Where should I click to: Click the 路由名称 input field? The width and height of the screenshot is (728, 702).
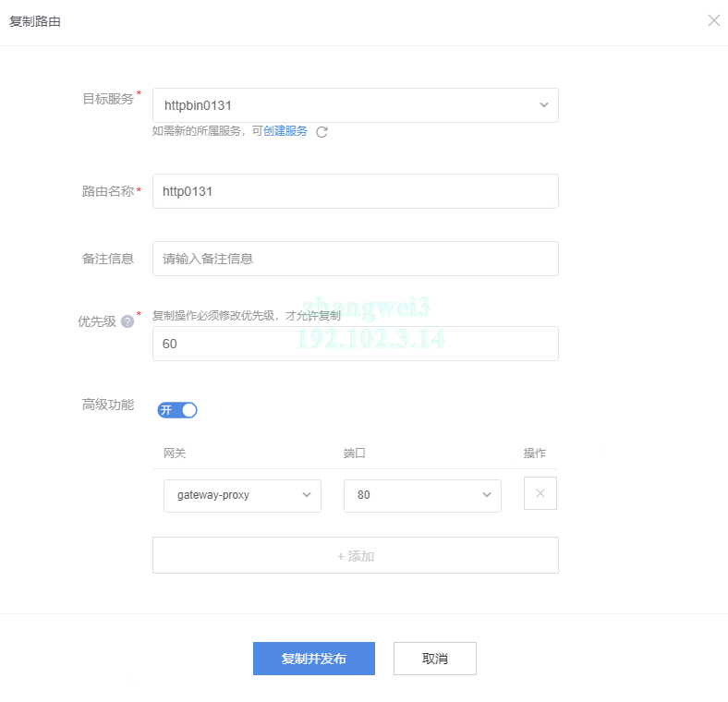(x=355, y=191)
